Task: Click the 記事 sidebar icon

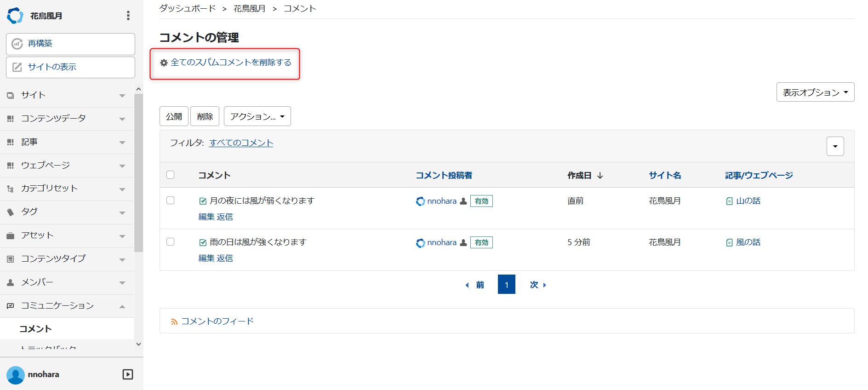Action: point(11,142)
